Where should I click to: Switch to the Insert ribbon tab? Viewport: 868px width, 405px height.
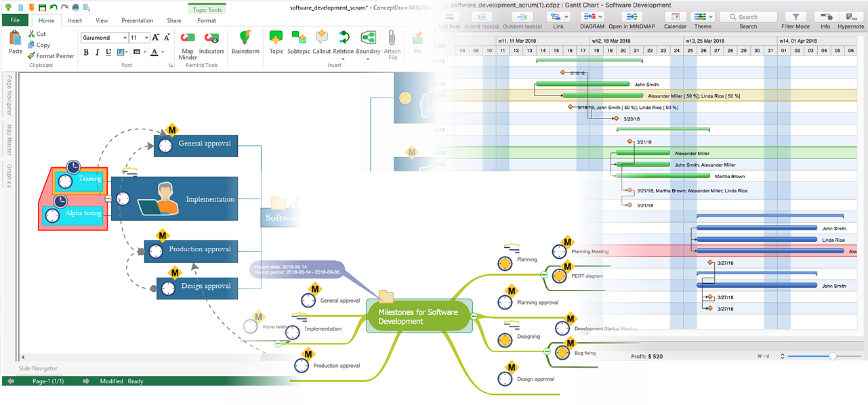[x=75, y=20]
